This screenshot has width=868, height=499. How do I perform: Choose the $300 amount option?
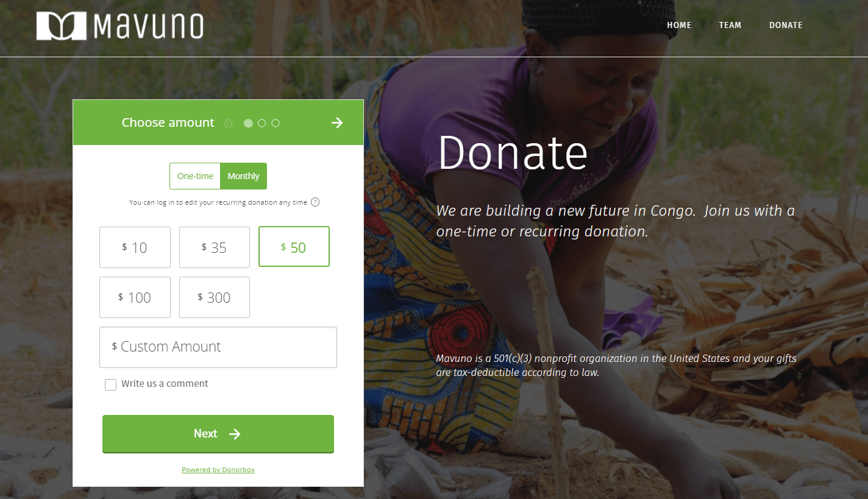point(215,297)
